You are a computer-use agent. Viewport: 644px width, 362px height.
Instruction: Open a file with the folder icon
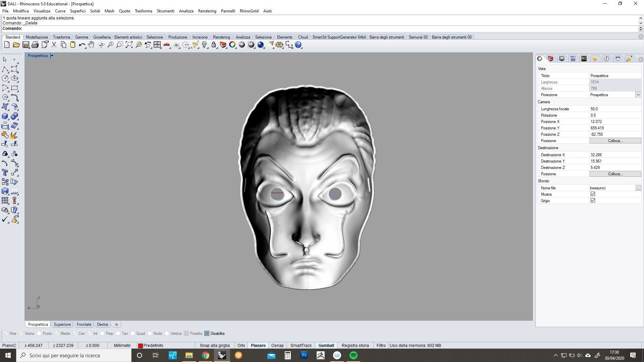click(x=16, y=45)
